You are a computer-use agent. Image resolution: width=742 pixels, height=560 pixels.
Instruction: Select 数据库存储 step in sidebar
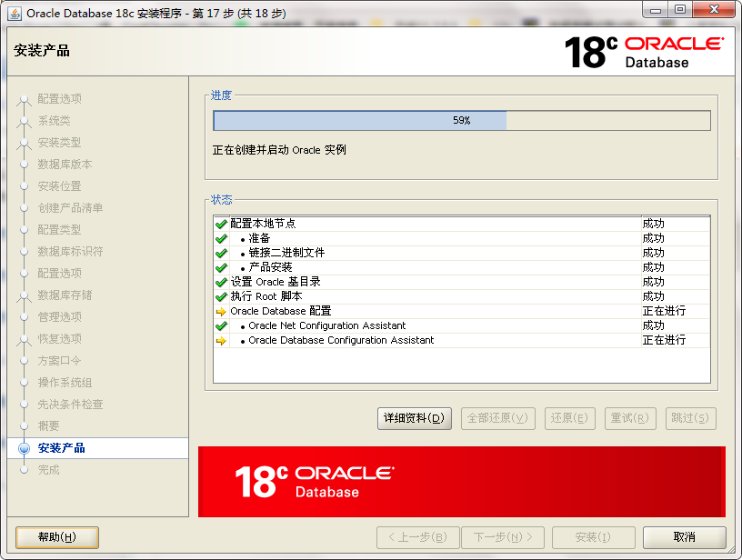point(65,295)
